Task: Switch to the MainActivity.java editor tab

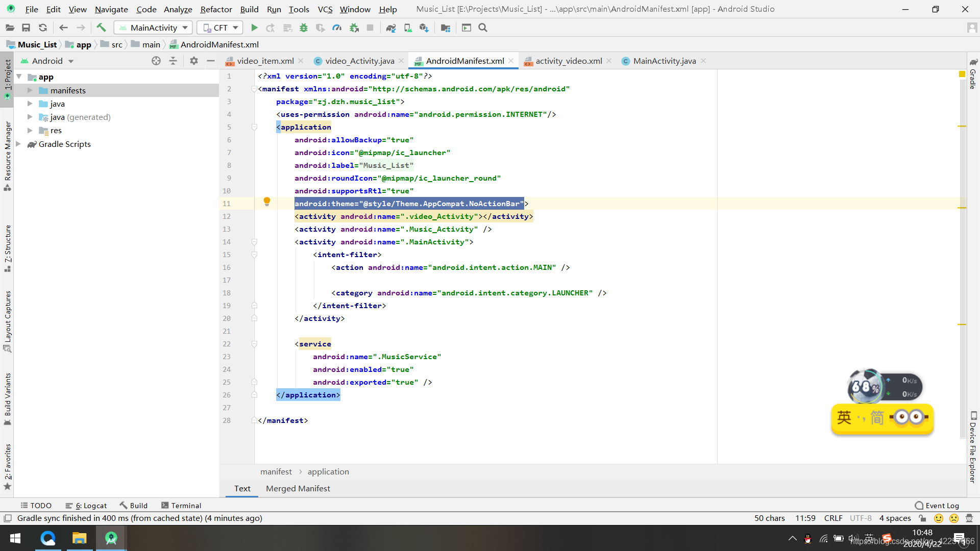Action: tap(664, 61)
